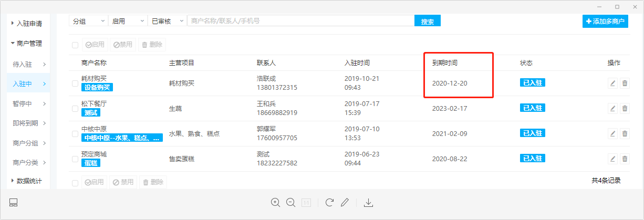Click the top 启用 batch button

95,45
